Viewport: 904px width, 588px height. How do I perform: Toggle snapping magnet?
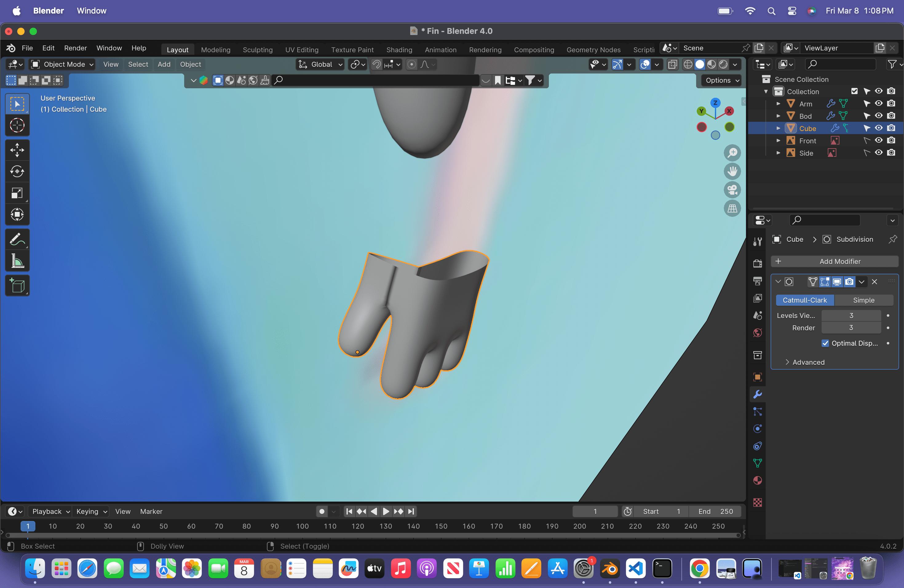point(376,64)
